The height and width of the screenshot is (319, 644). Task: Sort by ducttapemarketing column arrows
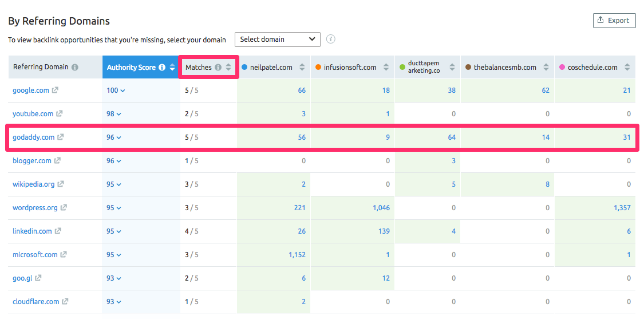pyautogui.click(x=452, y=68)
